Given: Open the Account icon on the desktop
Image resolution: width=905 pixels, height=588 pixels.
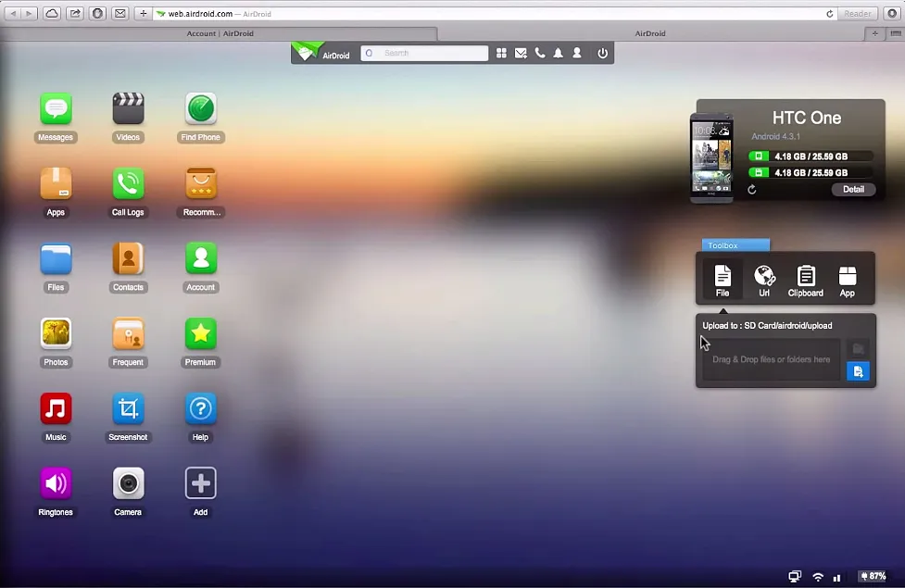Looking at the screenshot, I should 201,258.
